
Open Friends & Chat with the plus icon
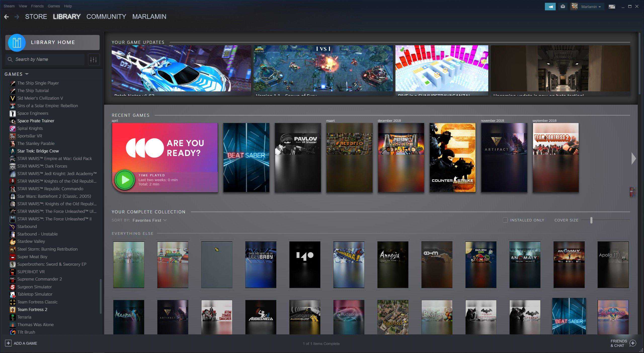(633, 343)
